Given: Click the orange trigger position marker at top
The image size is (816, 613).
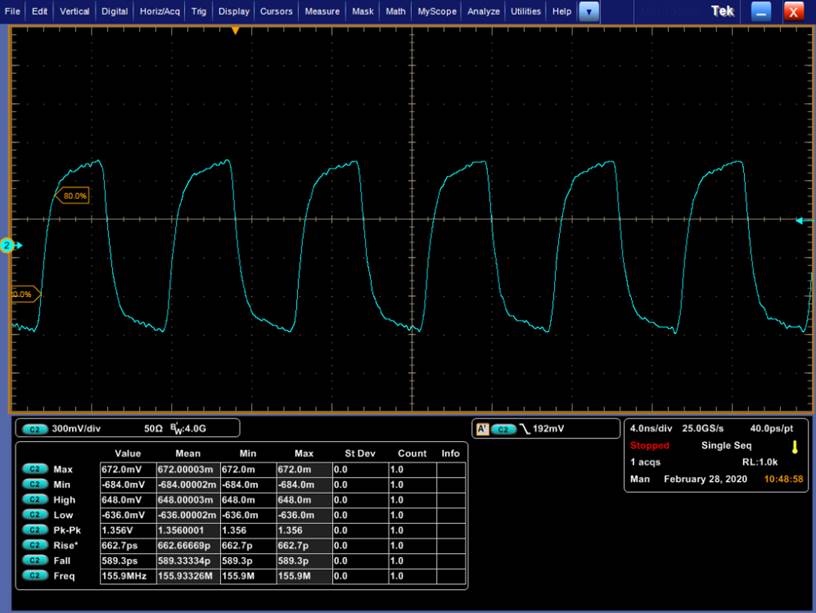Looking at the screenshot, I should 235,31.
